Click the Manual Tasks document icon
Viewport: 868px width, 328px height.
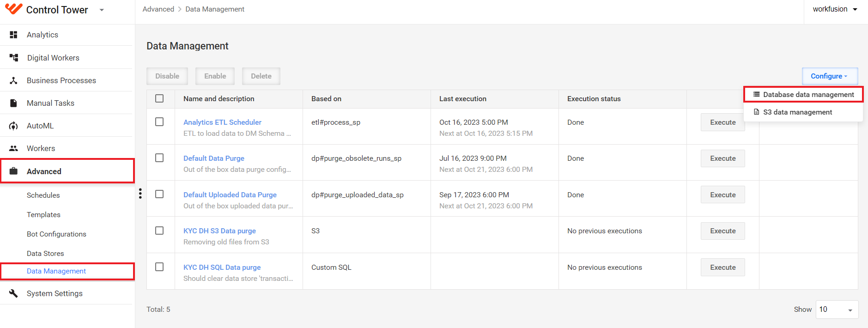[x=13, y=103]
